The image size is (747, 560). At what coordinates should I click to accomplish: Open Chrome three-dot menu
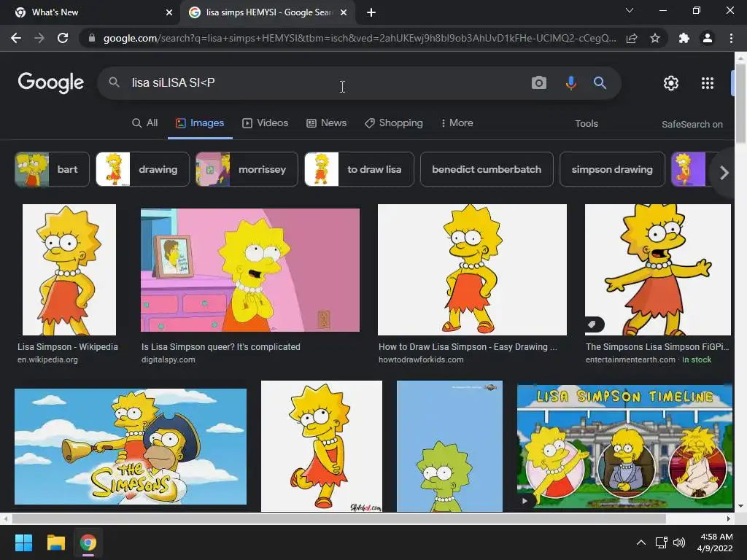(x=731, y=38)
